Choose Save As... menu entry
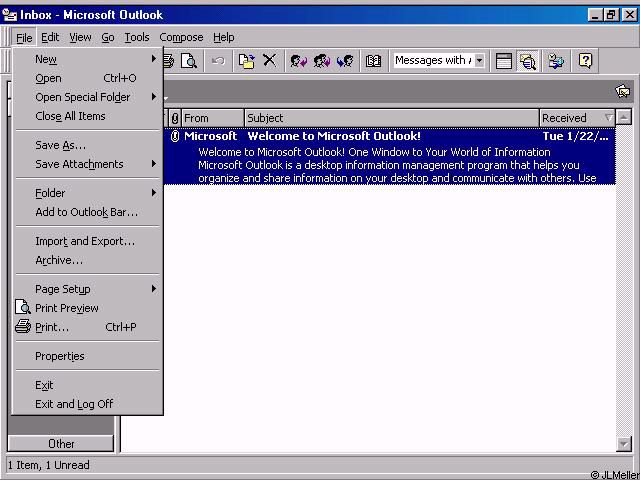The width and height of the screenshot is (640, 480). 87,145
